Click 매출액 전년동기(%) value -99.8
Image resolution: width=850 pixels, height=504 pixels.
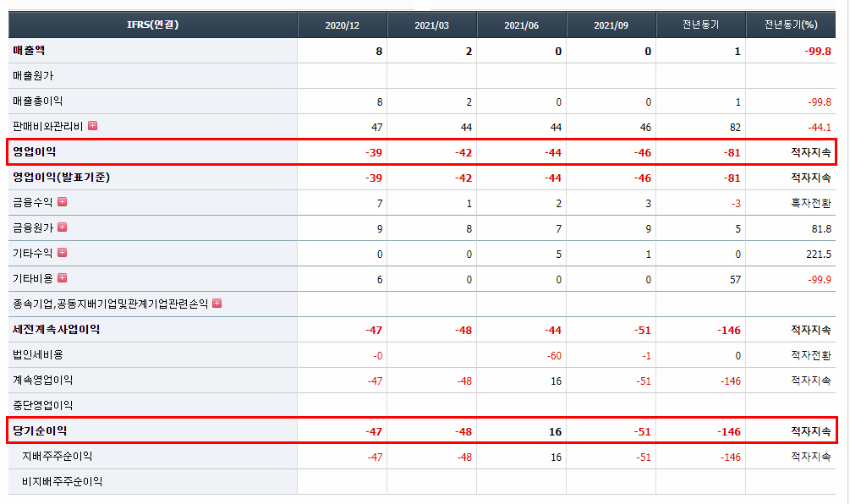(818, 52)
